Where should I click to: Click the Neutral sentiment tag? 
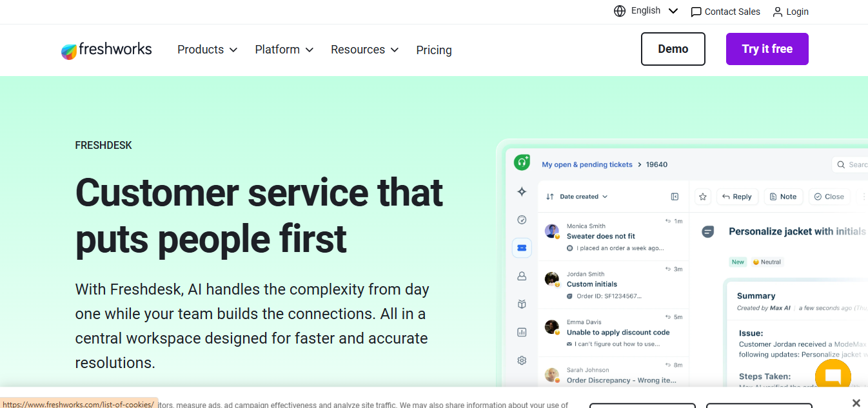click(x=767, y=262)
